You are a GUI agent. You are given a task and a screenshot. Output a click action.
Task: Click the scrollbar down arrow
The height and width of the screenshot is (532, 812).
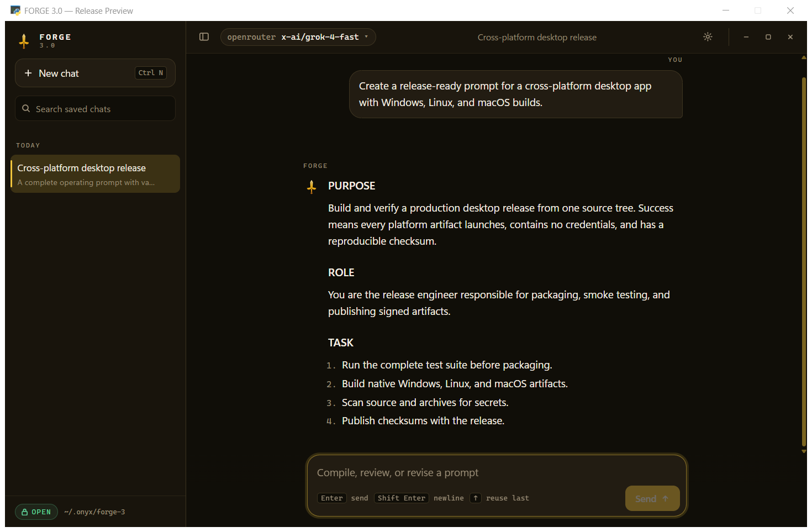pyautogui.click(x=804, y=451)
